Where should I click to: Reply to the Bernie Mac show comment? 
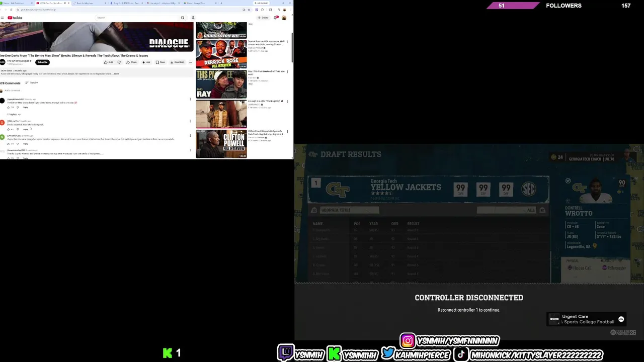(x=25, y=107)
